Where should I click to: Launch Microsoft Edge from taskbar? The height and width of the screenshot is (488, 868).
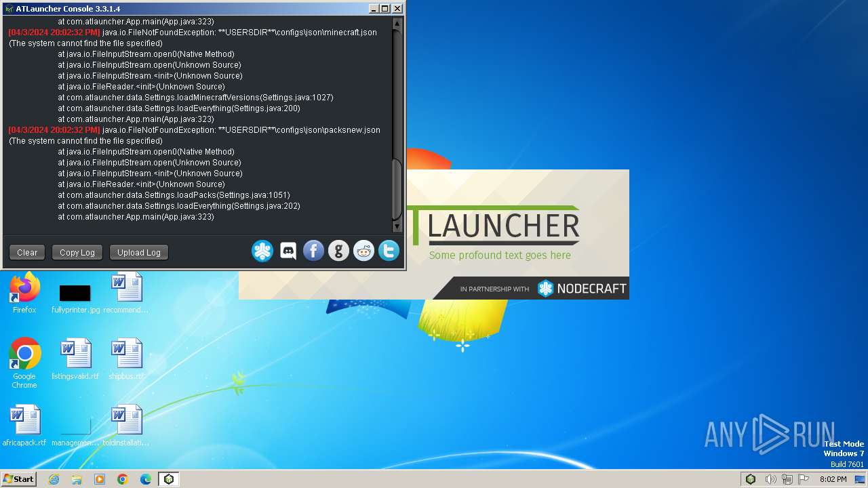pos(146,479)
